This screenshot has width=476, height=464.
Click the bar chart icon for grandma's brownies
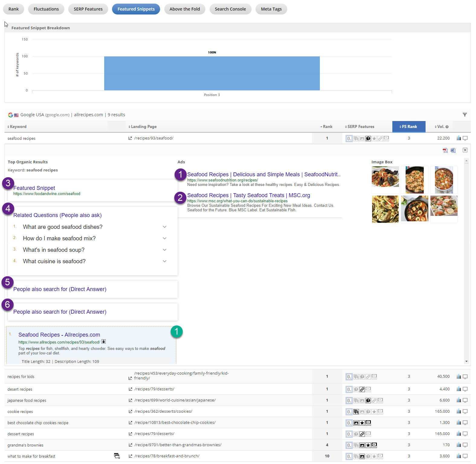[x=458, y=445]
